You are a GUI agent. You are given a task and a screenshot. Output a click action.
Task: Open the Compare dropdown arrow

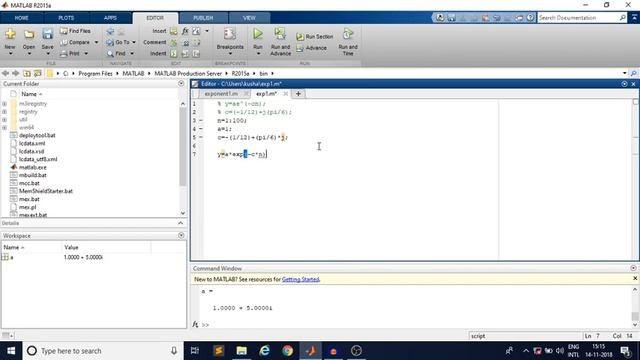coord(96,42)
